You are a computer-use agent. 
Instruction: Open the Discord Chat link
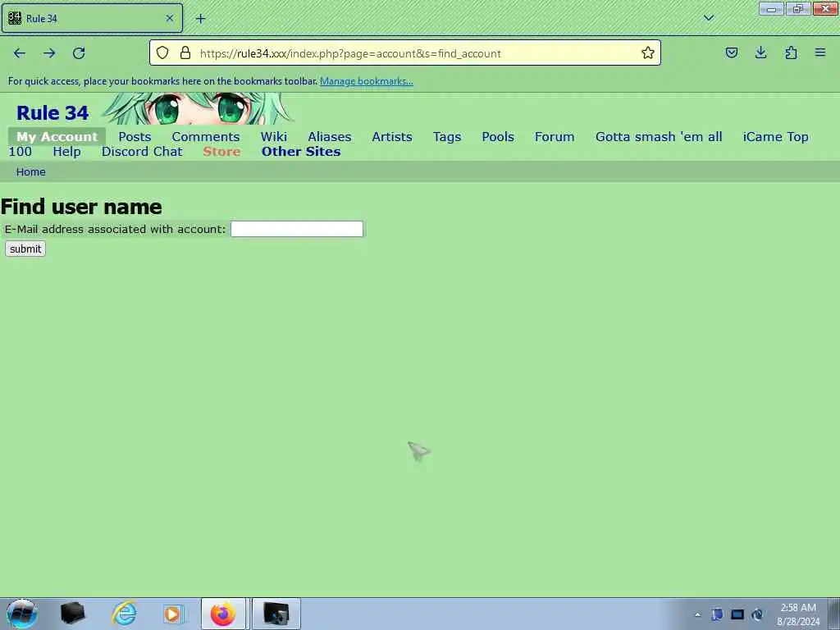click(142, 152)
